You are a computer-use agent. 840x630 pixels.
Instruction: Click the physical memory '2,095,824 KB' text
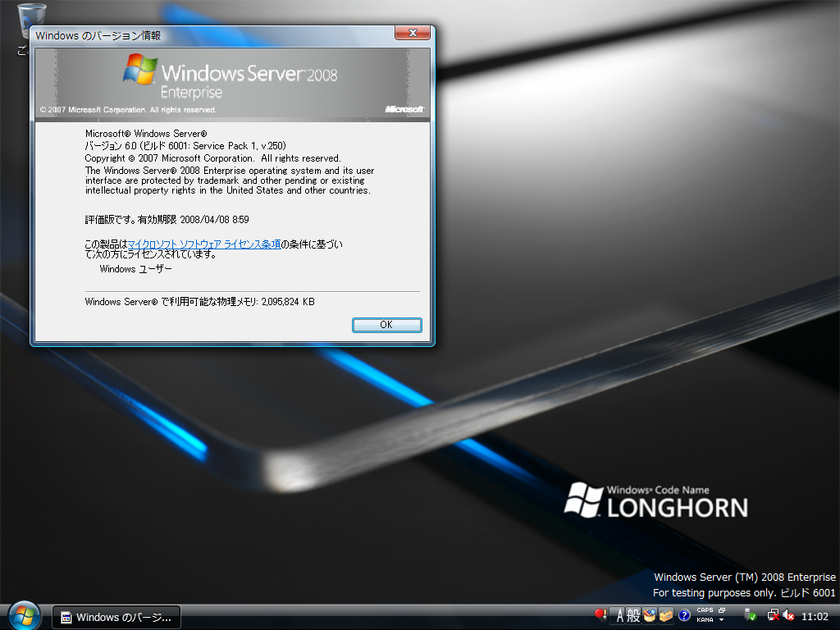[288, 302]
